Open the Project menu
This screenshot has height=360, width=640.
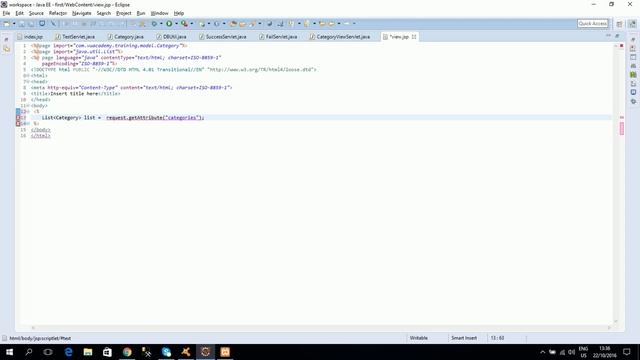click(124, 13)
